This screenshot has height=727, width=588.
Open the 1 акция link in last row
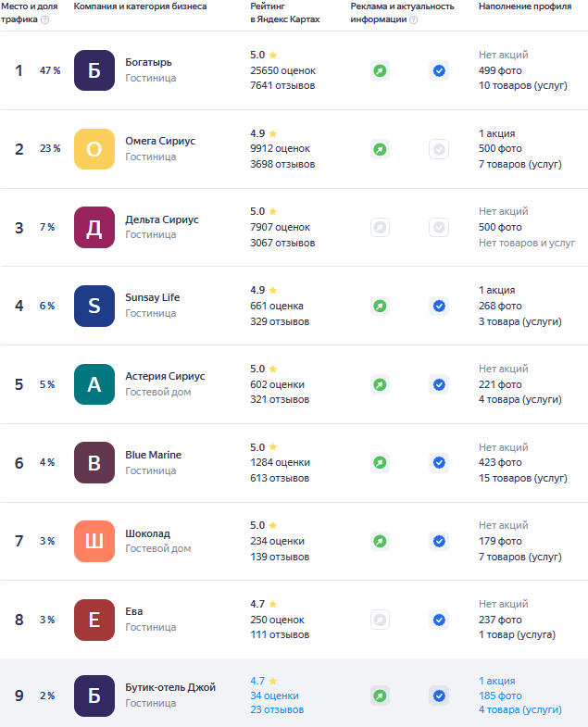point(496,681)
